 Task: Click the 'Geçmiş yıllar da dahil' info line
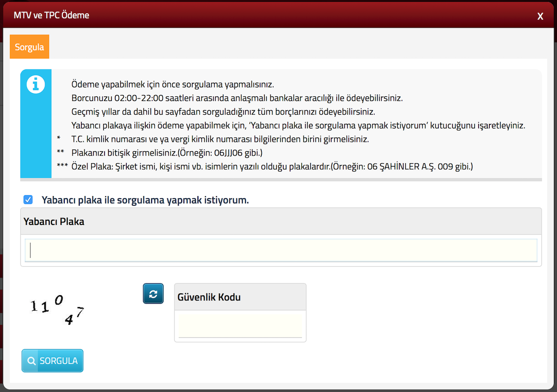click(223, 112)
